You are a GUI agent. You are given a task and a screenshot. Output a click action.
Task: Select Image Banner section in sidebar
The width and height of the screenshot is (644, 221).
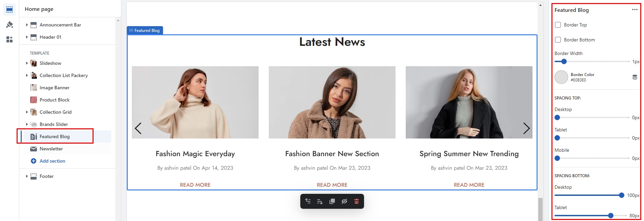[x=54, y=88]
